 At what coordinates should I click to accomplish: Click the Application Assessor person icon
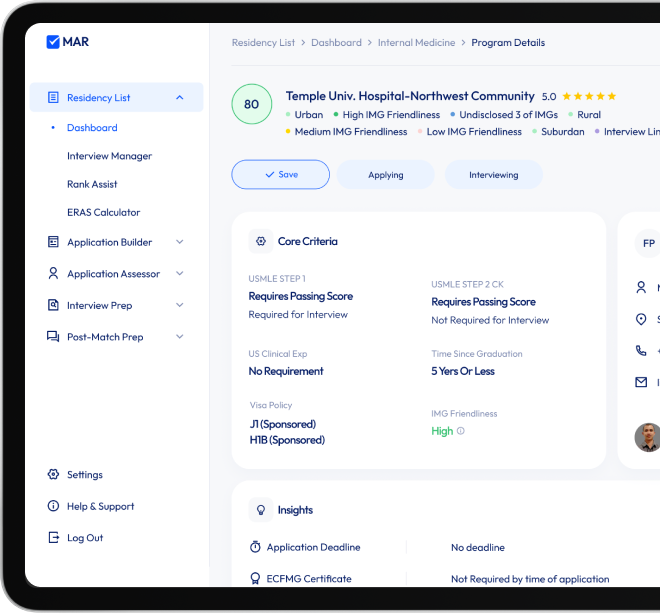point(53,274)
